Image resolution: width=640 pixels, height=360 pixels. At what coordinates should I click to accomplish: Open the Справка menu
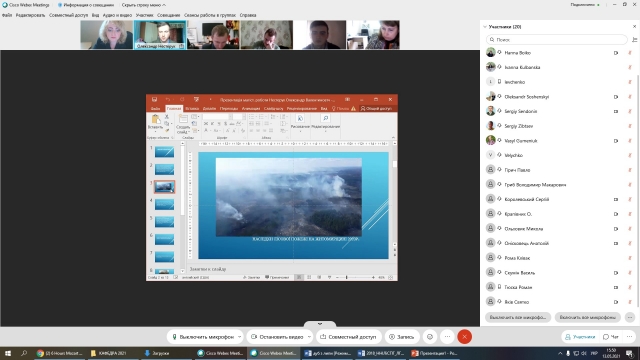coord(248,15)
